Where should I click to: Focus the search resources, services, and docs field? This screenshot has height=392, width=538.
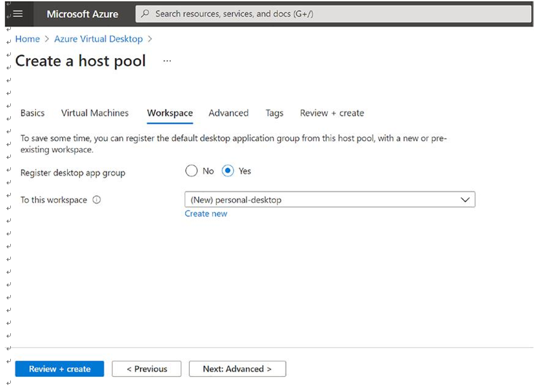point(334,13)
